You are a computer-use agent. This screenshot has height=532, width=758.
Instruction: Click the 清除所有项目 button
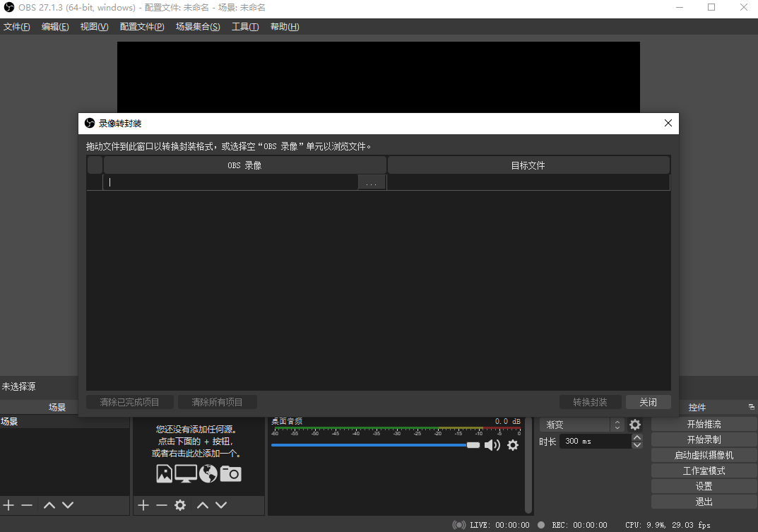tap(217, 401)
